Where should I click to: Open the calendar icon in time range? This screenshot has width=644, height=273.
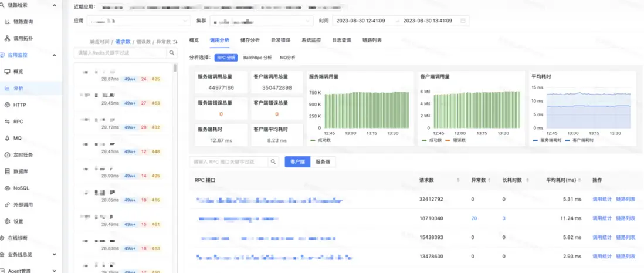pos(463,21)
